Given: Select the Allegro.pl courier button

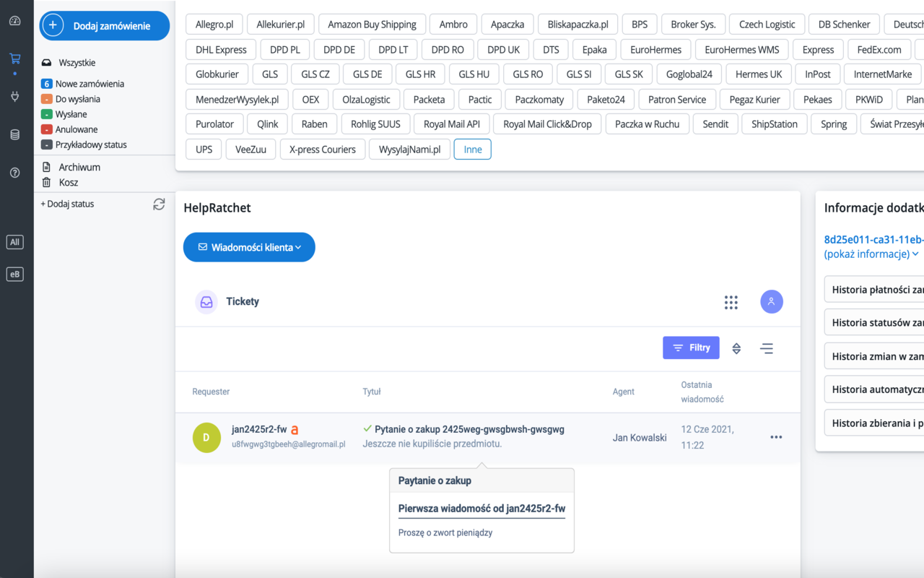Looking at the screenshot, I should [x=214, y=24].
